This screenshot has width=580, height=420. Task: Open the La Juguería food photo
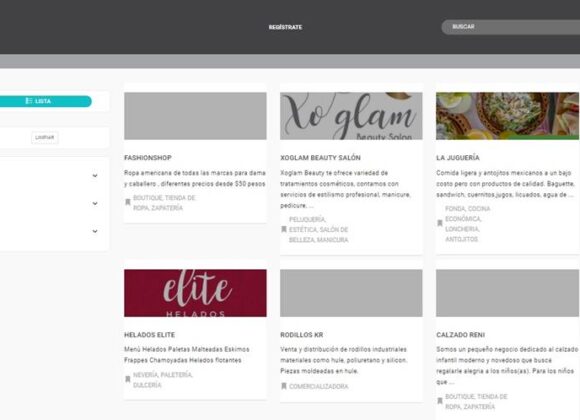point(508,116)
